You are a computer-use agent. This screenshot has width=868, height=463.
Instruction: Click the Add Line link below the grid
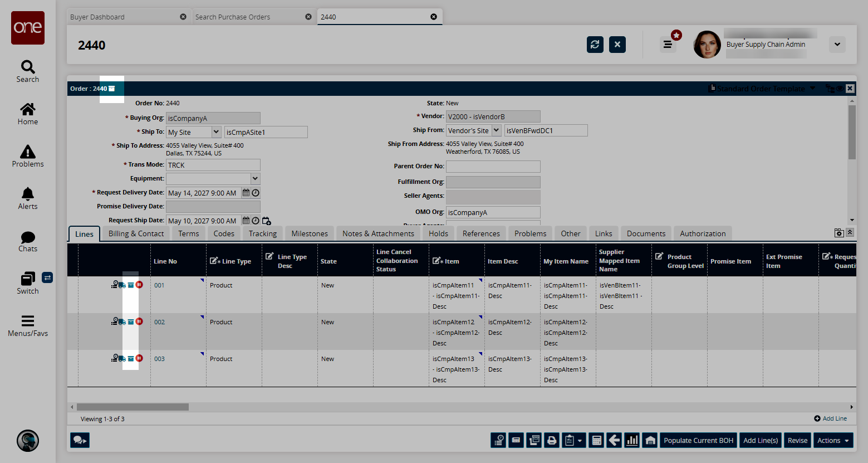click(834, 418)
